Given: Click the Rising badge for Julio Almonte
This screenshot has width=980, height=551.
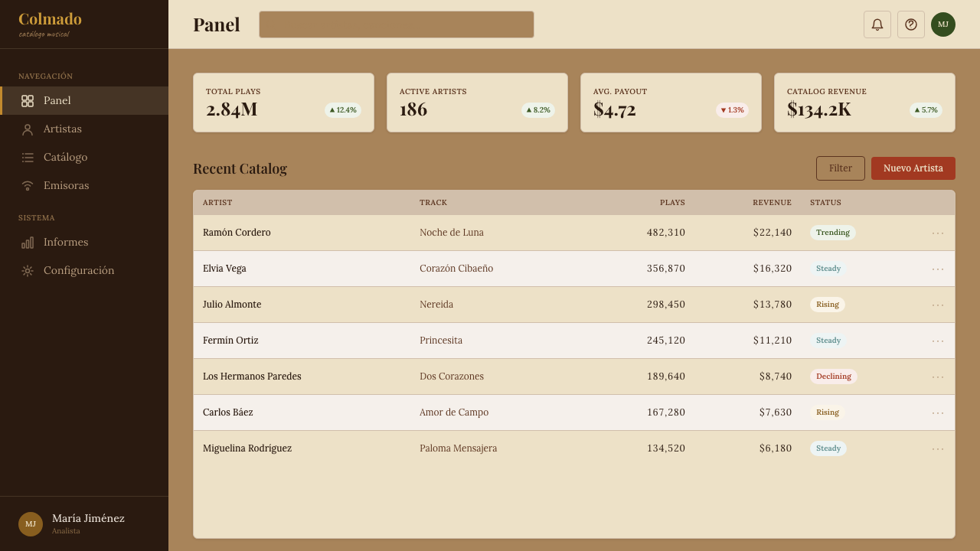Looking at the screenshot, I should pyautogui.click(x=828, y=305).
